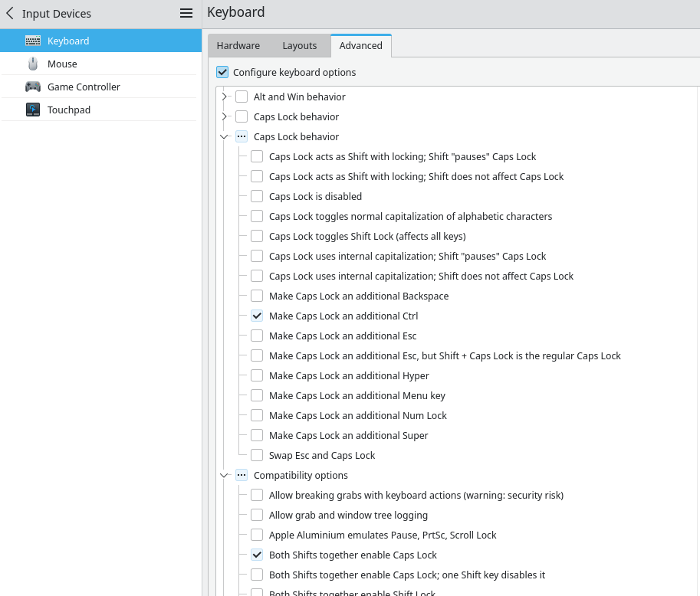This screenshot has width=700, height=596.
Task: Go back using the Input Devices arrow
Action: [10, 13]
